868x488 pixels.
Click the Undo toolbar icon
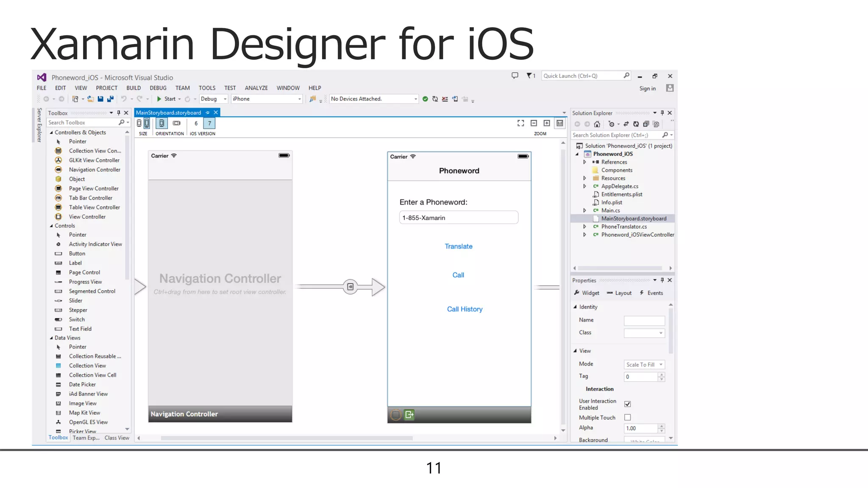click(x=124, y=99)
